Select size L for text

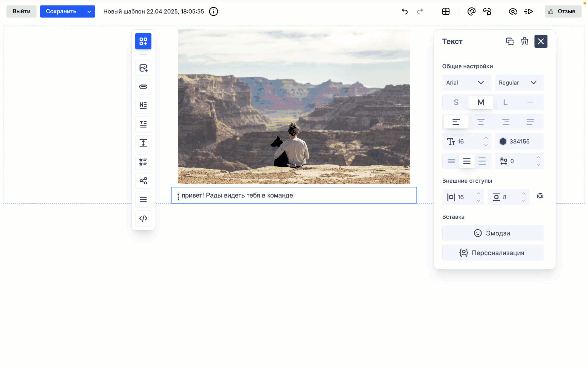coord(505,102)
